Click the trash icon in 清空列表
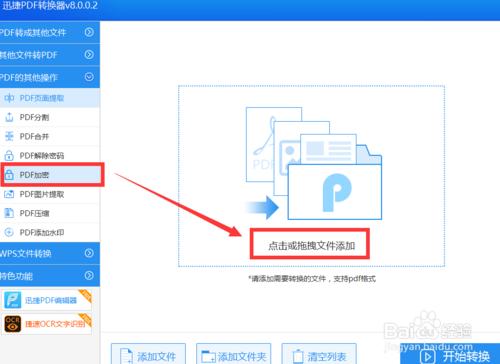This screenshot has width=500, height=364. (x=298, y=356)
